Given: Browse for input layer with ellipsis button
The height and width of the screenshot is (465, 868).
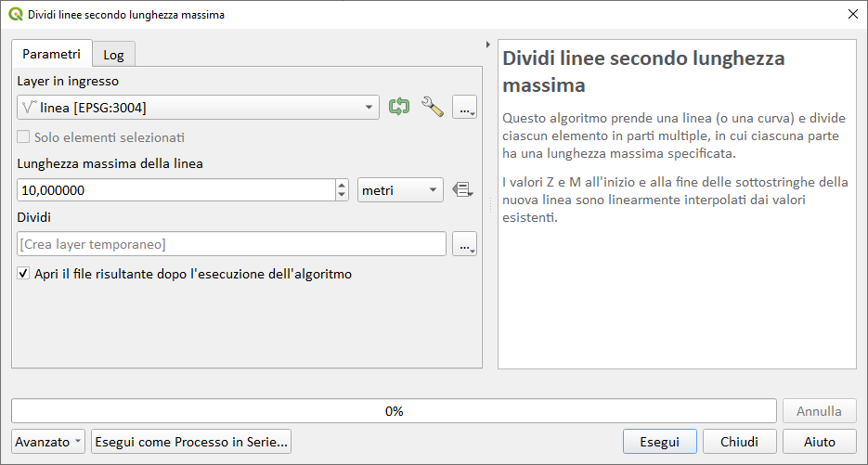Looking at the screenshot, I should (464, 108).
